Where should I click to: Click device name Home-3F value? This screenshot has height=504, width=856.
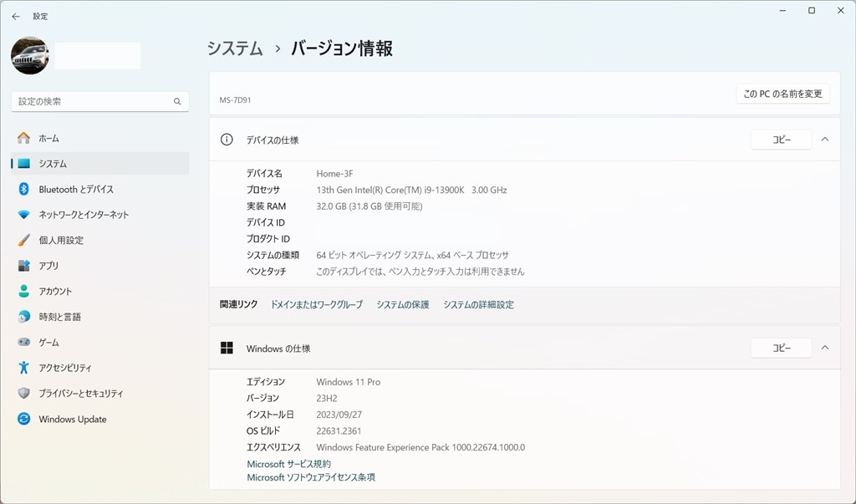(334, 174)
